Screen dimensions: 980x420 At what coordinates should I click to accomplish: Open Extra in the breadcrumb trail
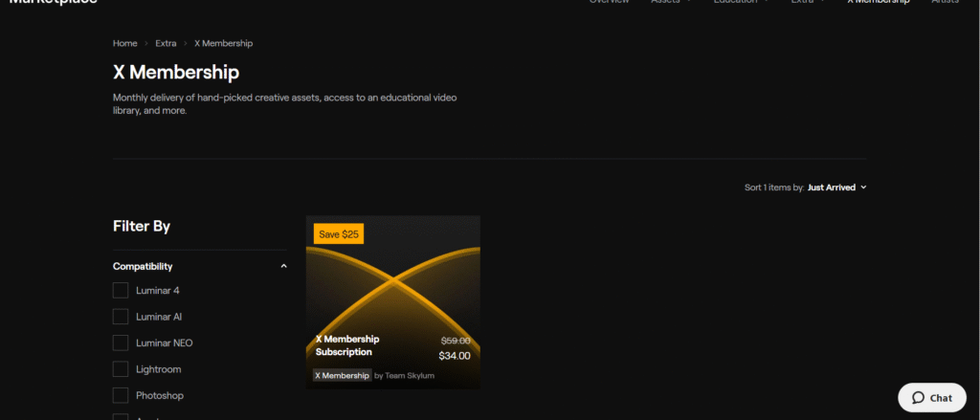(166, 43)
